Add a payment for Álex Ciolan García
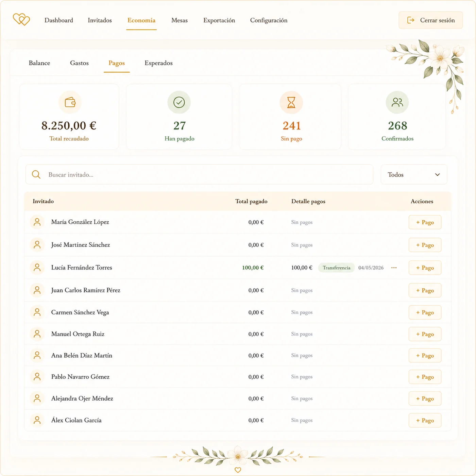This screenshot has height=476, width=476. point(425,420)
